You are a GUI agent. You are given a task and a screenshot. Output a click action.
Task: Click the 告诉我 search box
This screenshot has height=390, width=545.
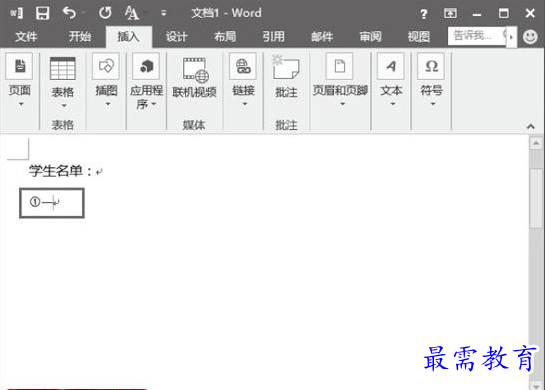coord(477,36)
